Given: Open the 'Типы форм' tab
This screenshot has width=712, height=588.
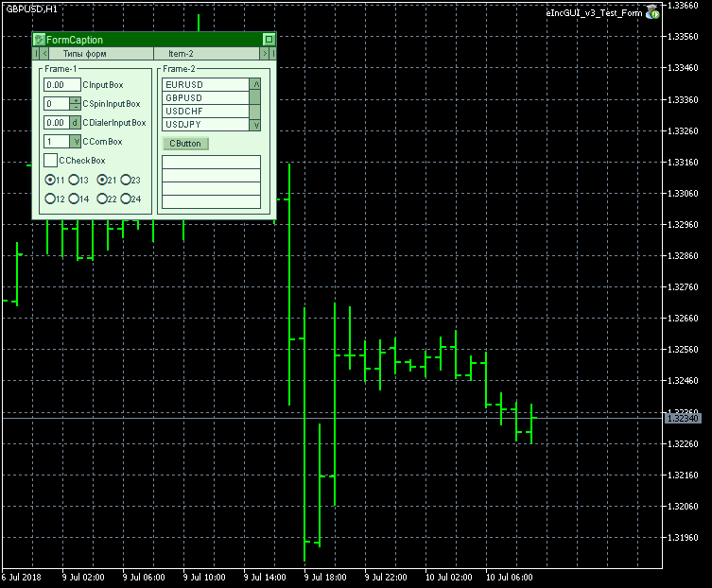Looking at the screenshot, I should (101, 54).
